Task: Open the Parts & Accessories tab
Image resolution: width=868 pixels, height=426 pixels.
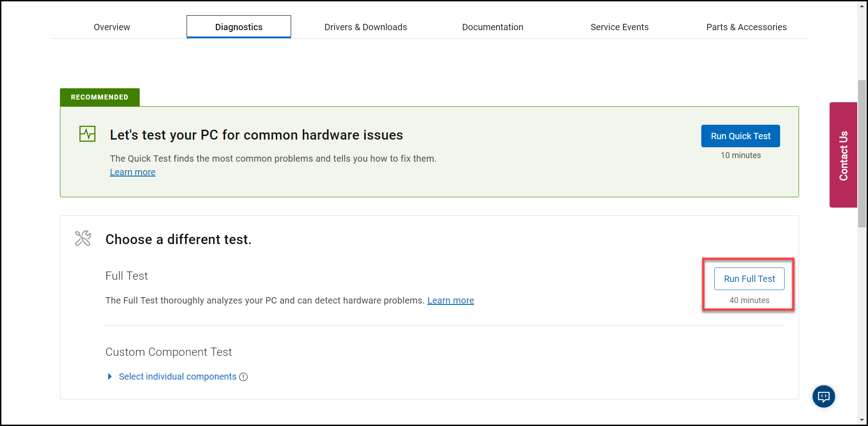Action: coord(746,27)
